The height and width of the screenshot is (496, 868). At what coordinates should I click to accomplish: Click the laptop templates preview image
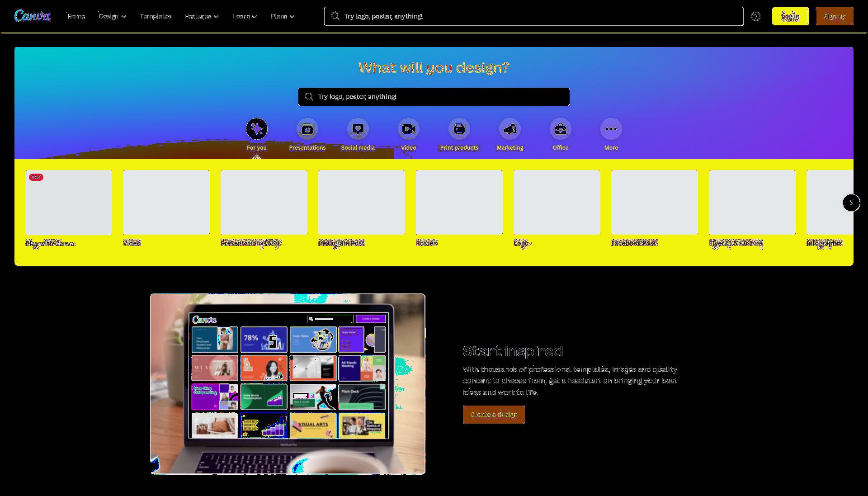click(288, 384)
